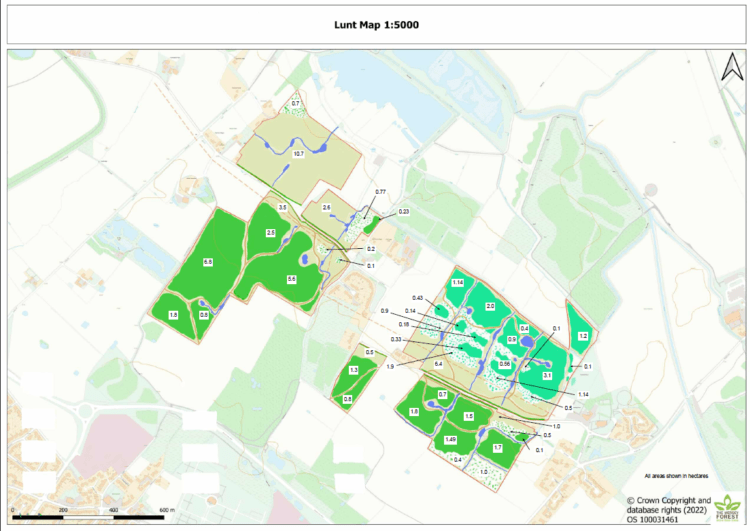The width and height of the screenshot is (750, 531).
Task: Click the Crown Copyright notice text
Action: coord(668,505)
